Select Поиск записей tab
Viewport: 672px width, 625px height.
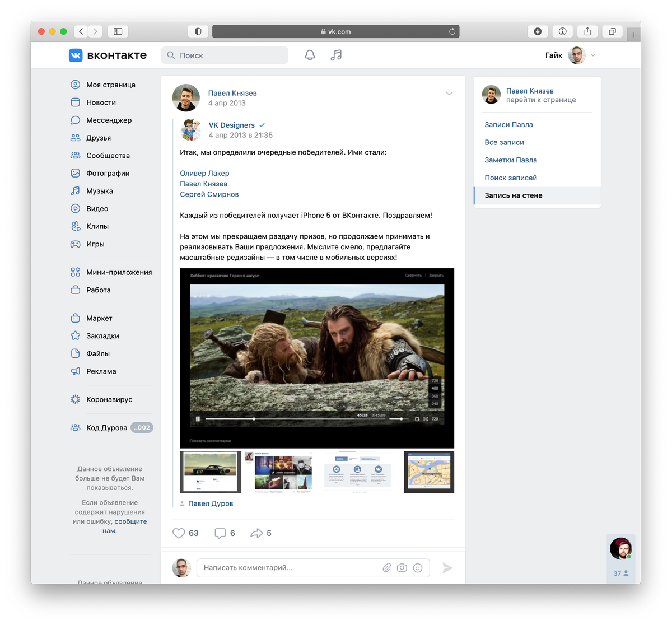click(x=511, y=178)
